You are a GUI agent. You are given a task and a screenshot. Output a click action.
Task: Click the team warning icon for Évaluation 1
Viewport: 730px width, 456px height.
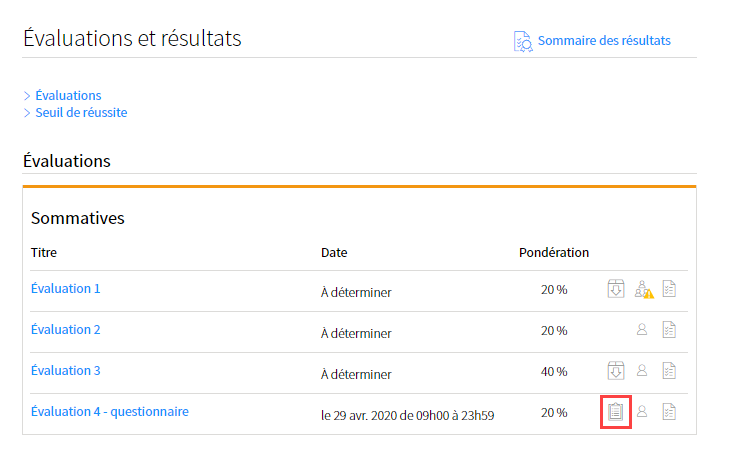644,289
